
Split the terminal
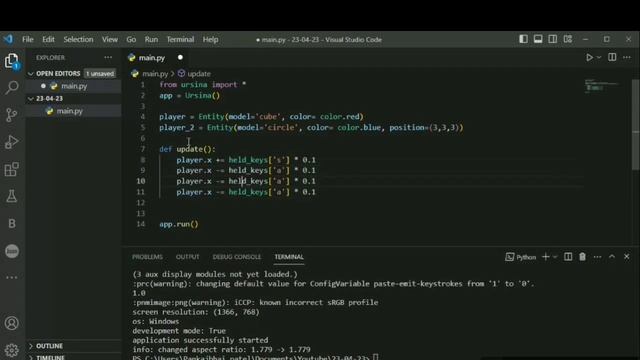coord(568,257)
